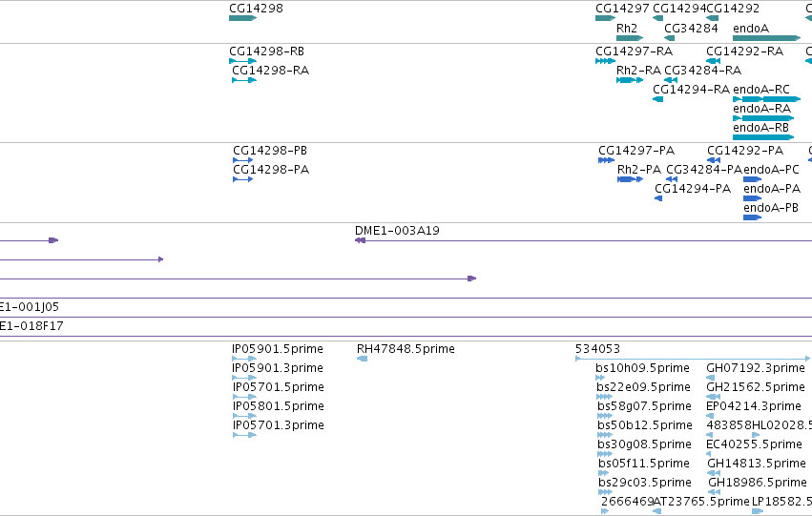Click the endoA-PC label
The image size is (812, 516).
[771, 170]
